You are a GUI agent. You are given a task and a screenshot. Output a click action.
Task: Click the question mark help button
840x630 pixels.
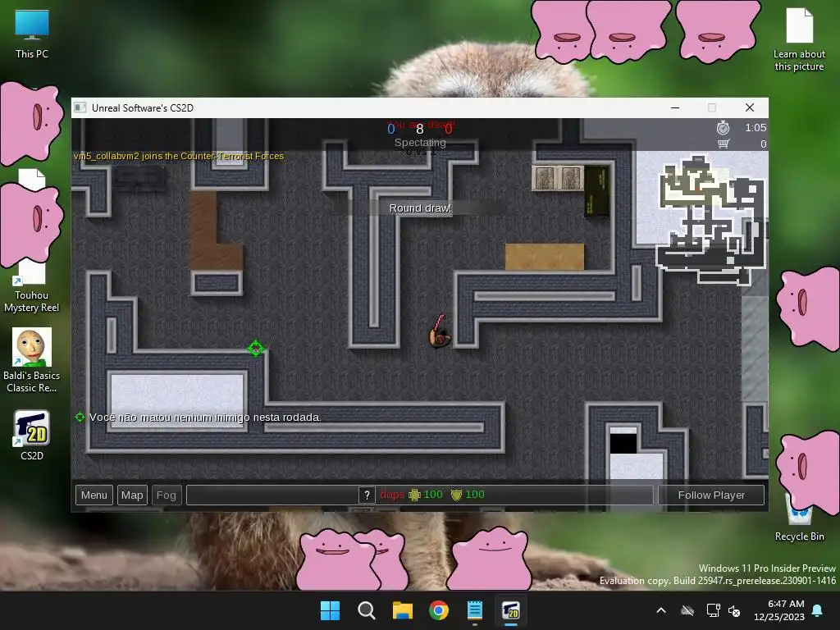coord(367,495)
